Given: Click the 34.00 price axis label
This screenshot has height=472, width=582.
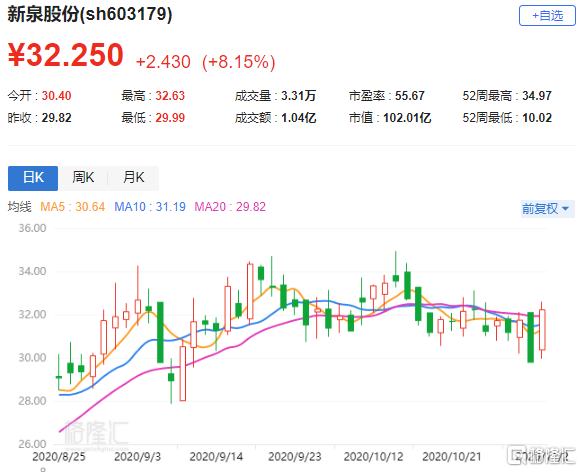Looking at the screenshot, I should pos(32,271).
